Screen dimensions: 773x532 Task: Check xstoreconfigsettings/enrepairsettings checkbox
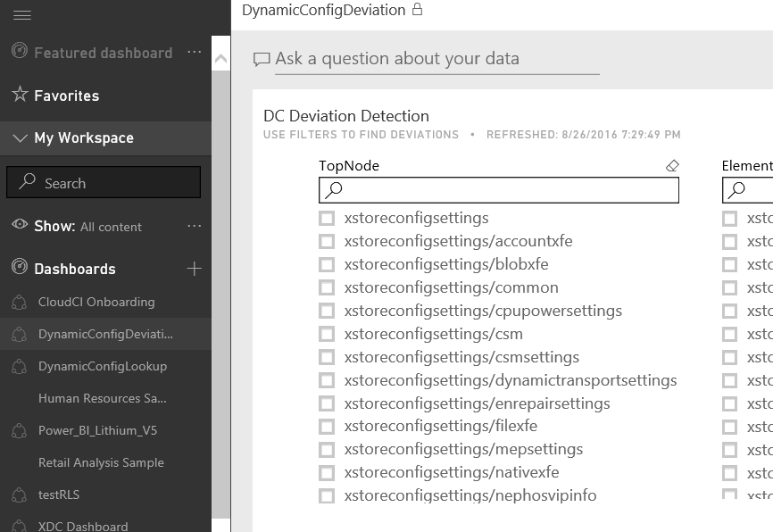pos(327,403)
